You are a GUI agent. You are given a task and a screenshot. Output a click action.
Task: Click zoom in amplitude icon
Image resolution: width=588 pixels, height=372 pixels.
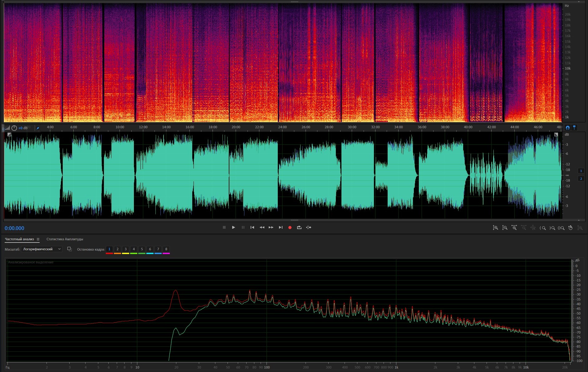point(495,228)
